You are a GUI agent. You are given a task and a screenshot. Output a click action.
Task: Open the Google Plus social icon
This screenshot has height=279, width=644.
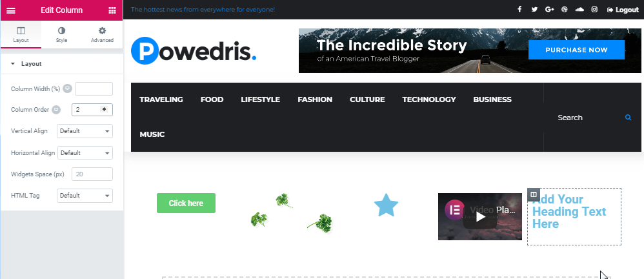point(550,10)
